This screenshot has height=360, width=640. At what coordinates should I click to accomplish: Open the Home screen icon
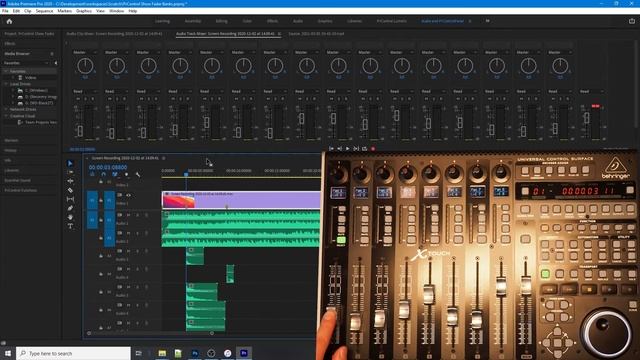pos(9,21)
